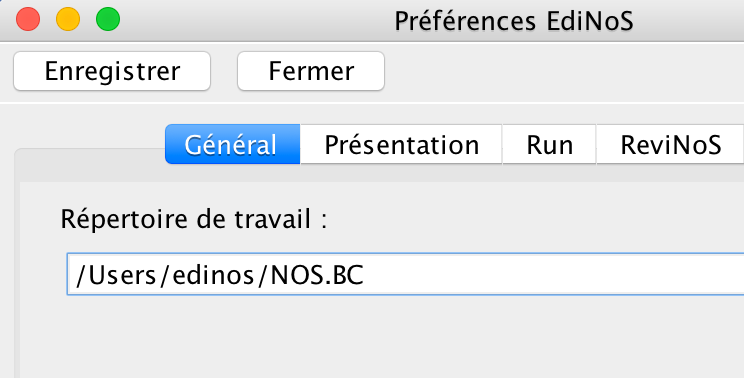This screenshot has width=744, height=378.
Task: Go to the ReviNoS tab
Action: (670, 144)
